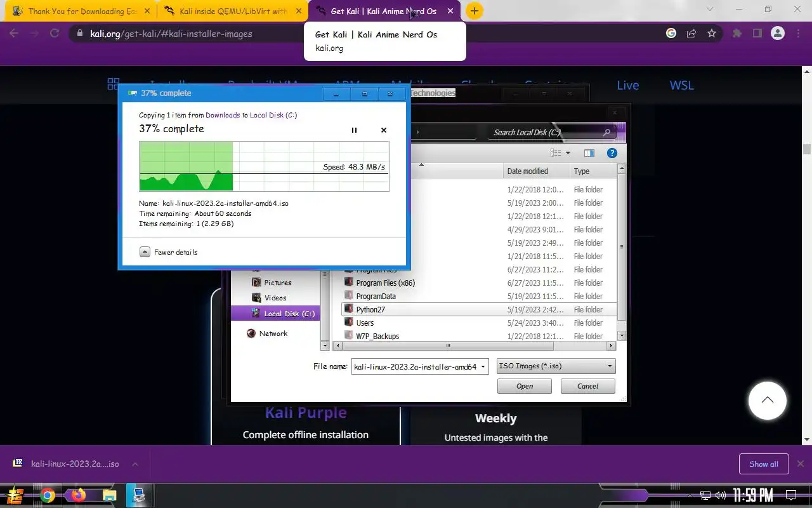Screen dimensions: 812x508
Task: Close the Kali inside QEMU/LibVirt tab
Action: (x=298, y=11)
